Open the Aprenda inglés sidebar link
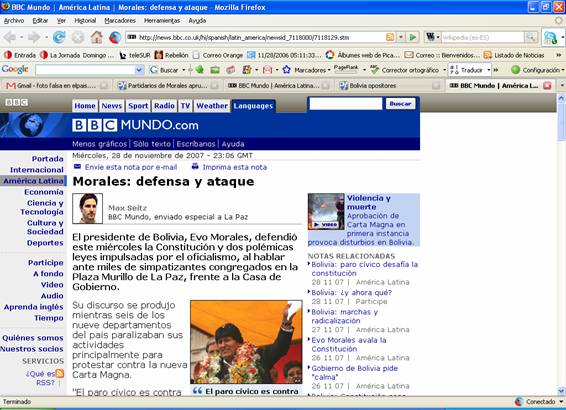This screenshot has width=566, height=410. (x=34, y=307)
